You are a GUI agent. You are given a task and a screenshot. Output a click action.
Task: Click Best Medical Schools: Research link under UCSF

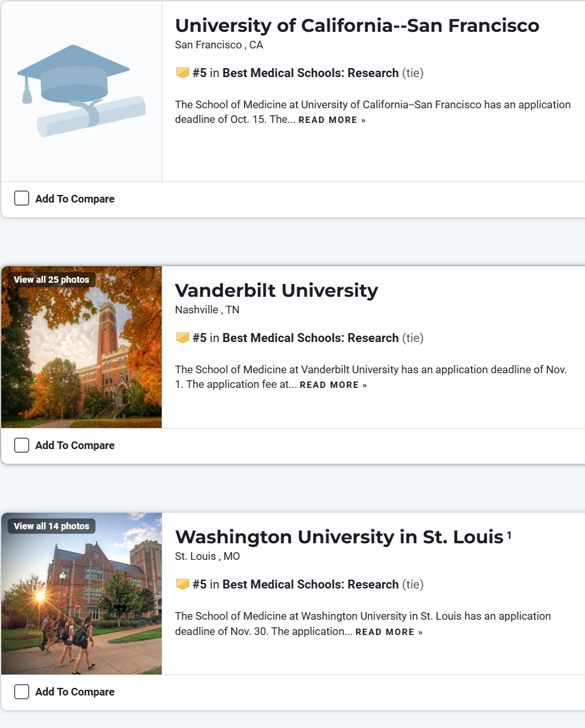coord(310,73)
